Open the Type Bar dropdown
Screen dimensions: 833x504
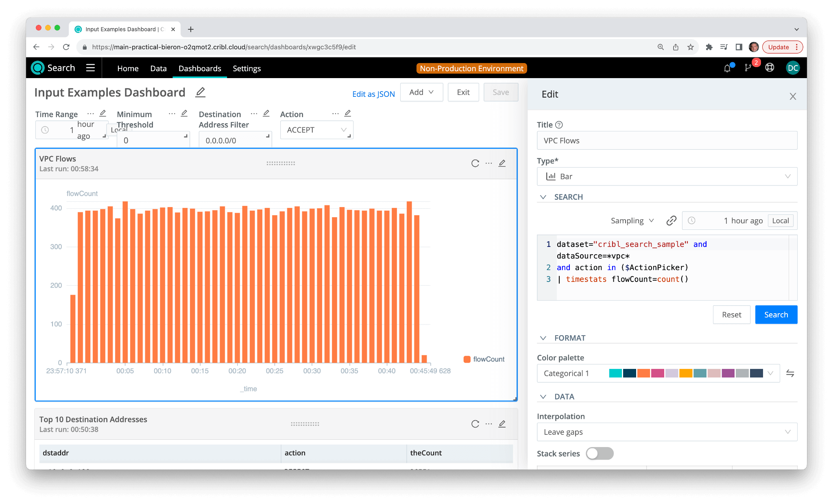pyautogui.click(x=667, y=177)
